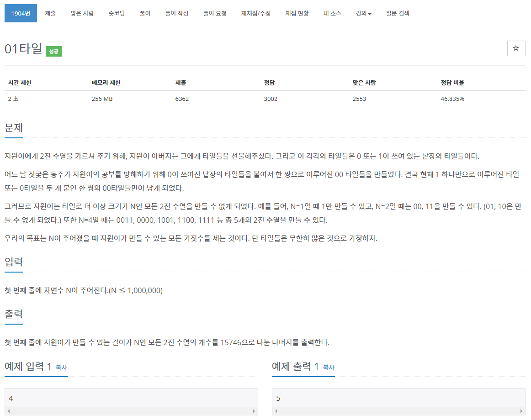This screenshot has width=531, height=420.
Task: Switch to the 제출 submission tab
Action: click(50, 13)
